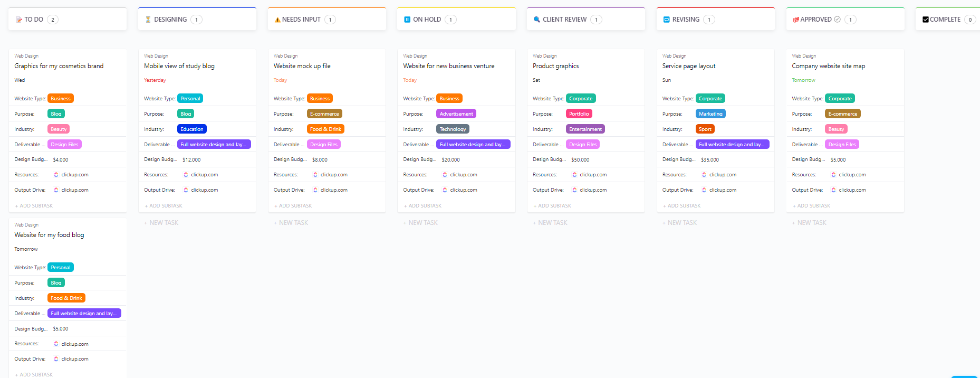Open the Website for new business venture task
980x378 pixels.
pos(449,66)
